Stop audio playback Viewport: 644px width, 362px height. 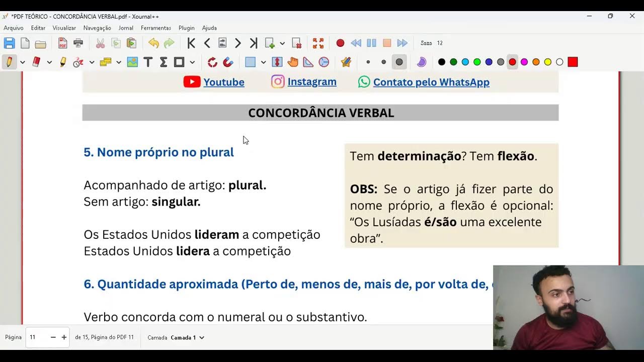click(x=387, y=43)
